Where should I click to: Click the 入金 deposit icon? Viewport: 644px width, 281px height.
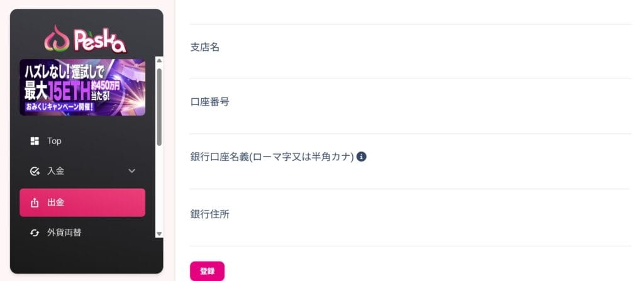35,172
